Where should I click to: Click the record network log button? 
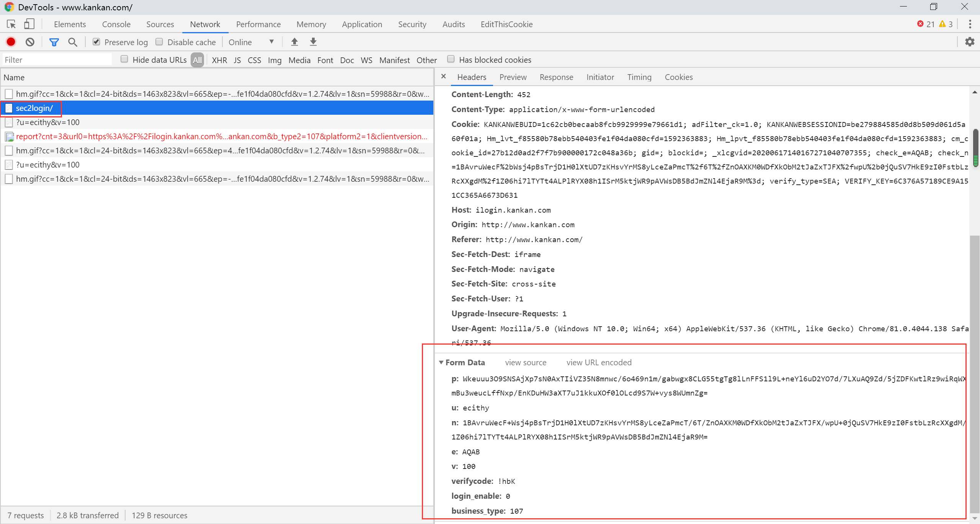coord(11,42)
